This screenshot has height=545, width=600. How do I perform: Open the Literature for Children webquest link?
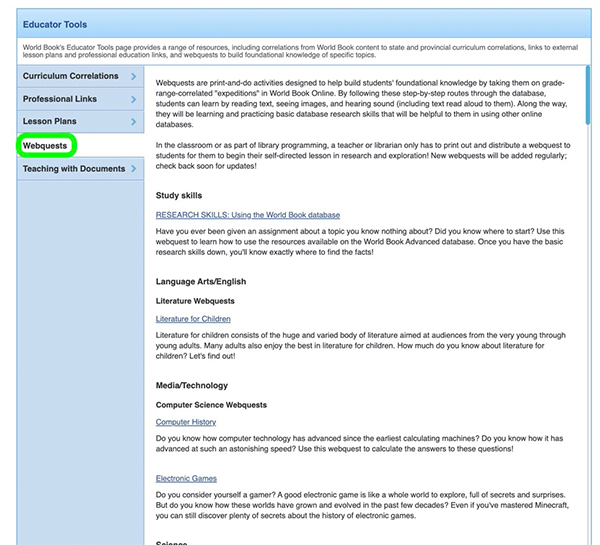coord(193,319)
